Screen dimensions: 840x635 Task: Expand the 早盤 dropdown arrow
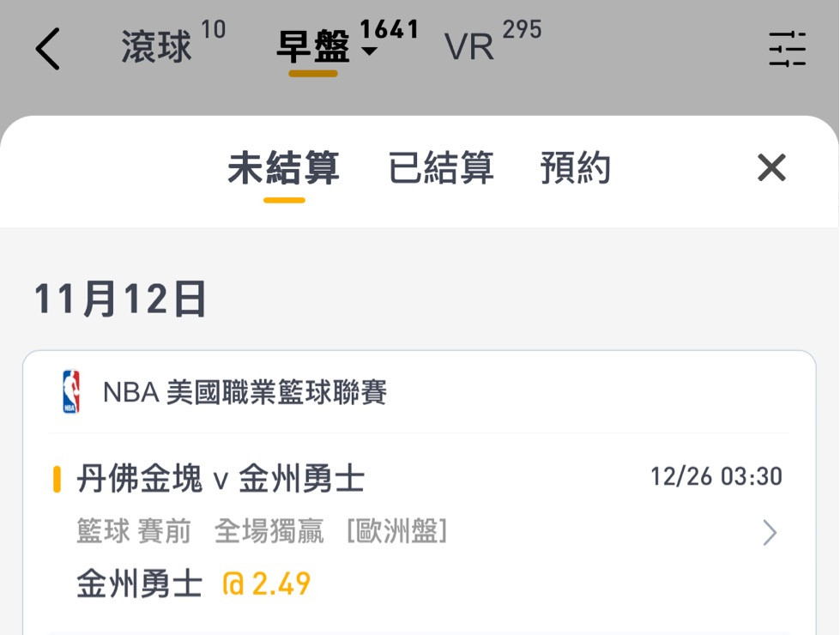[370, 51]
